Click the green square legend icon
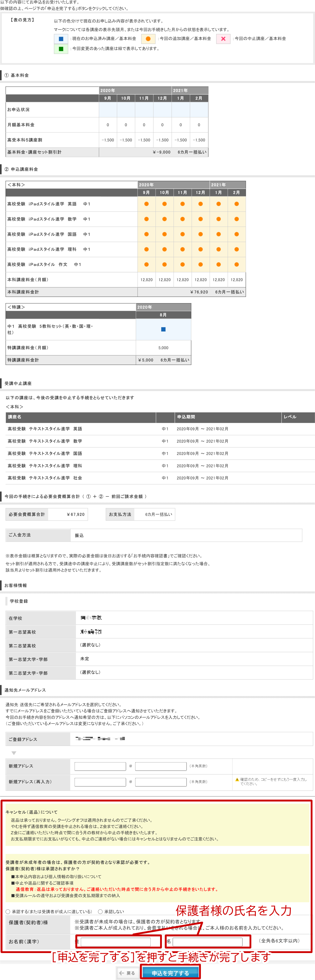This screenshot has width=315, height=980. pyautogui.click(x=61, y=49)
